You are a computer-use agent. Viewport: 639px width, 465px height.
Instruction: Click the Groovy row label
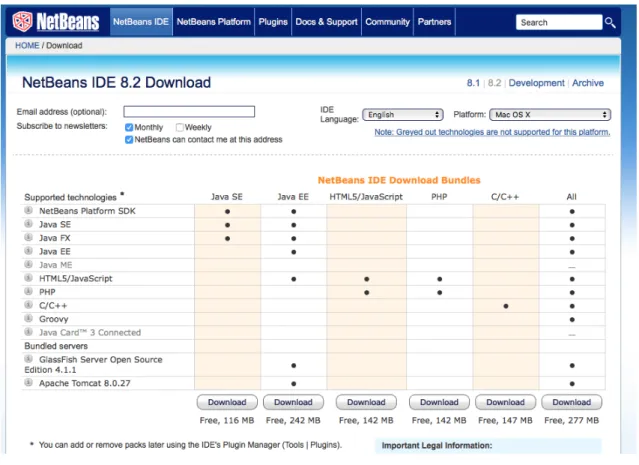[x=53, y=319]
